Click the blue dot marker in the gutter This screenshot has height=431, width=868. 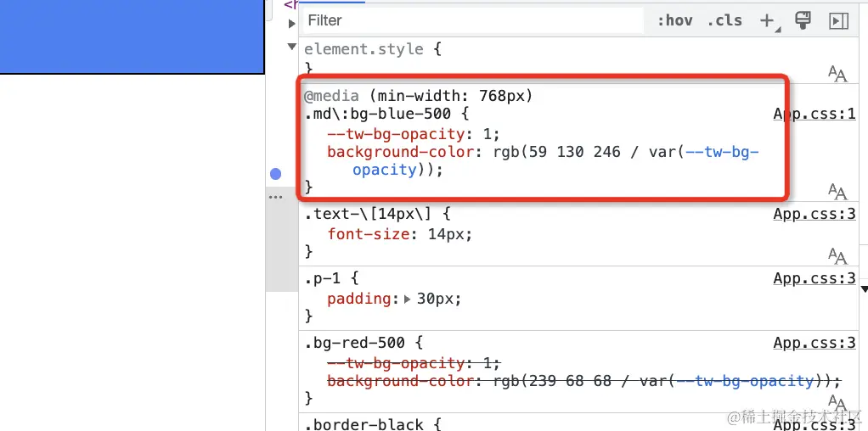(276, 174)
